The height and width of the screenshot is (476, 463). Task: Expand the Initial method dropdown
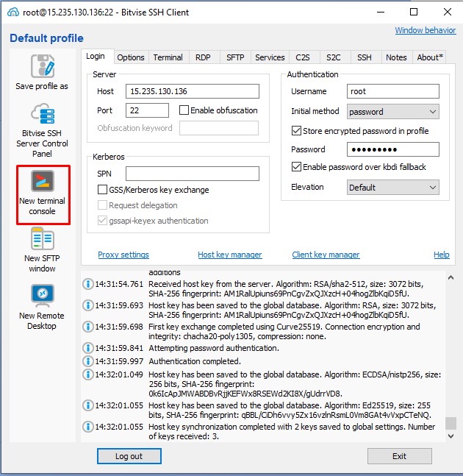431,112
